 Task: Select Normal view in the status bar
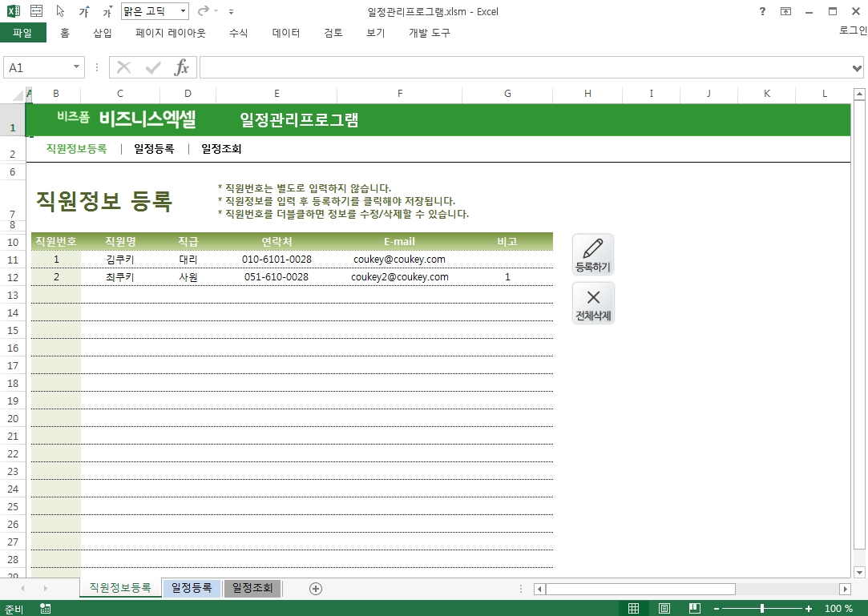coord(634,609)
